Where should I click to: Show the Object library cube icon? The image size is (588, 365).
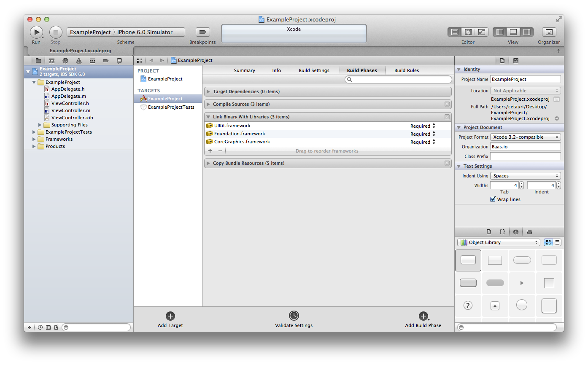(x=516, y=232)
